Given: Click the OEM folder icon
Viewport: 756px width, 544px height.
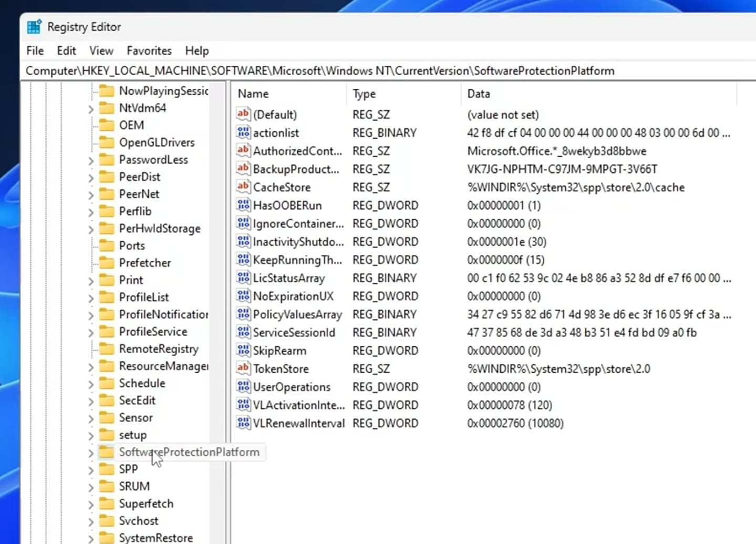Looking at the screenshot, I should tap(107, 125).
